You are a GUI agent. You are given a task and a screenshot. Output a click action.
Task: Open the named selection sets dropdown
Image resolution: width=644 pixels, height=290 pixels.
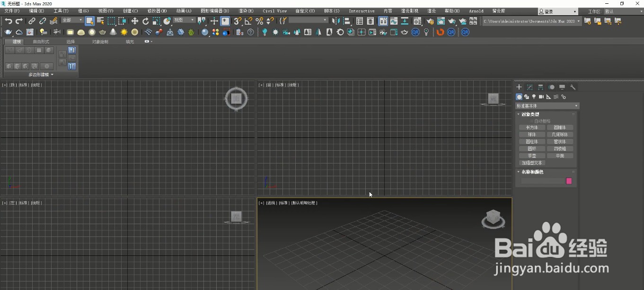308,20
